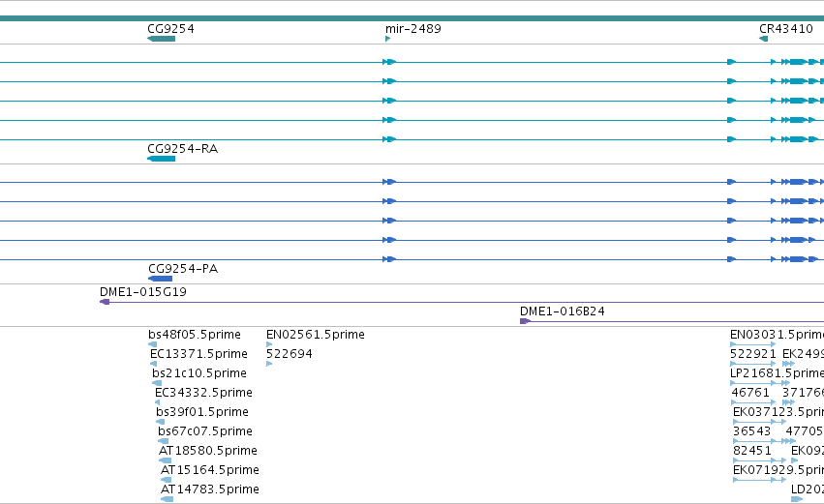Viewport: 824px width, 504px height.
Task: Click the EK037123.5prime label
Action: [x=778, y=412]
